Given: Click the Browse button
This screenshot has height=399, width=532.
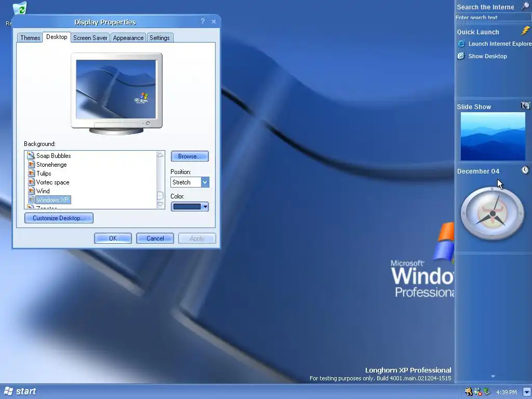Looking at the screenshot, I should (x=190, y=156).
